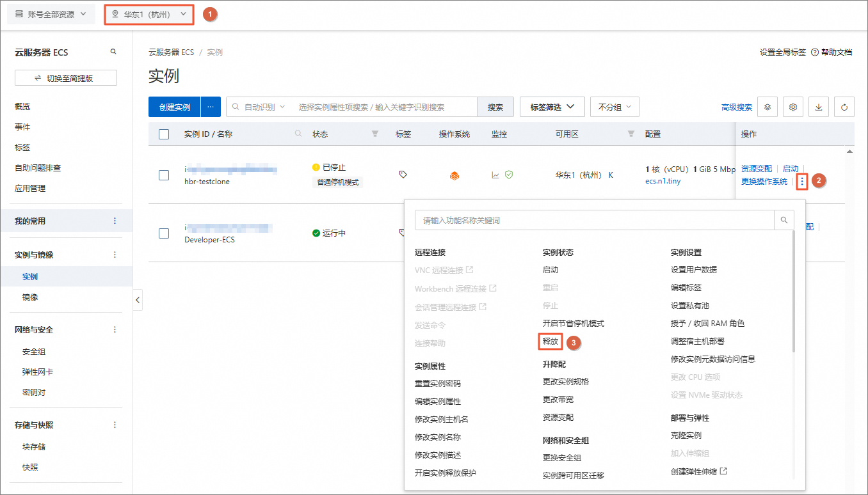Open the 高级搜索 link
The height and width of the screenshot is (495, 868).
point(737,107)
